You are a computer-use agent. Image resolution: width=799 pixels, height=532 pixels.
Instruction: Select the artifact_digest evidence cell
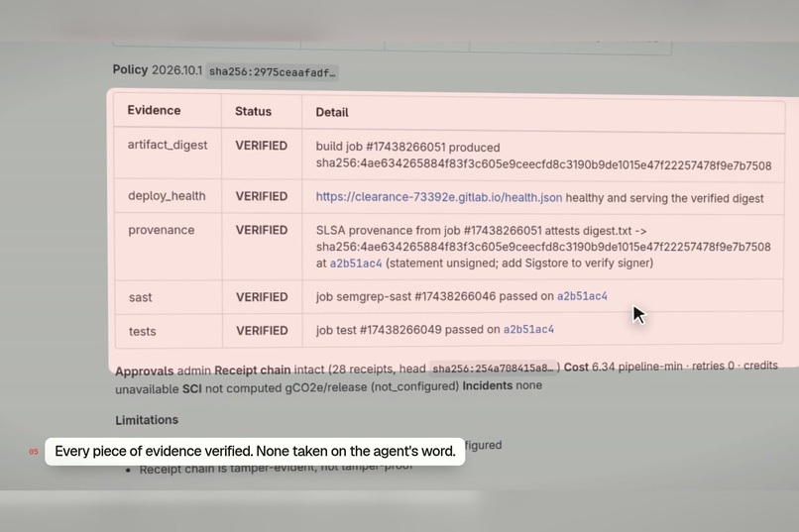[x=168, y=145]
